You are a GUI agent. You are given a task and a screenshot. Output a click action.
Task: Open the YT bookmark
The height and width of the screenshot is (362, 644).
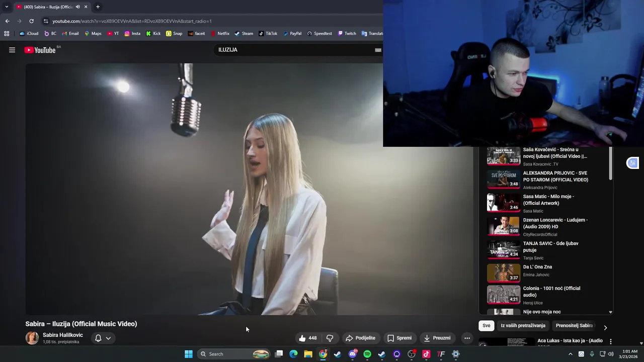(113, 34)
